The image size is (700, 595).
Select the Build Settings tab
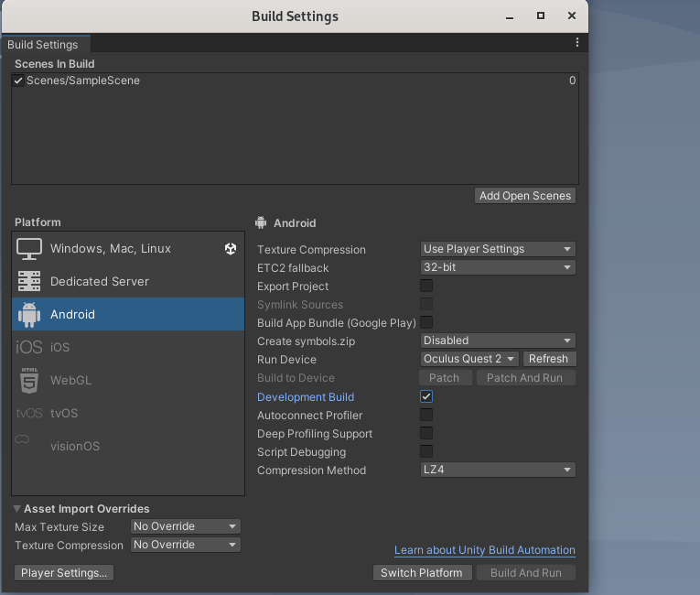[x=43, y=44]
